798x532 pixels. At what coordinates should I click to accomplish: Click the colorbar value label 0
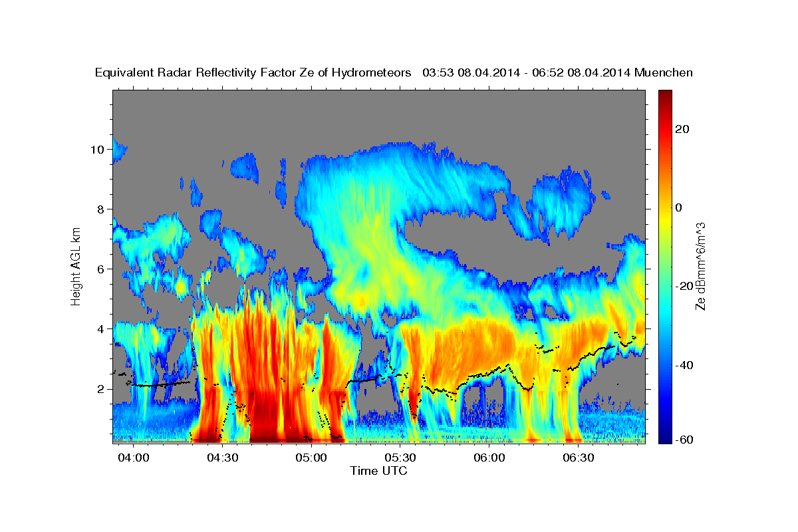pyautogui.click(x=679, y=208)
